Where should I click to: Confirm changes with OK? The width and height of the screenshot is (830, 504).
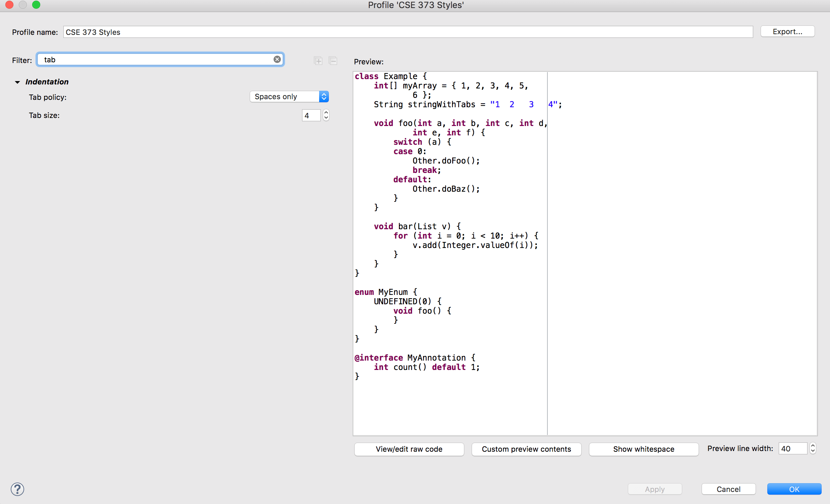click(794, 489)
